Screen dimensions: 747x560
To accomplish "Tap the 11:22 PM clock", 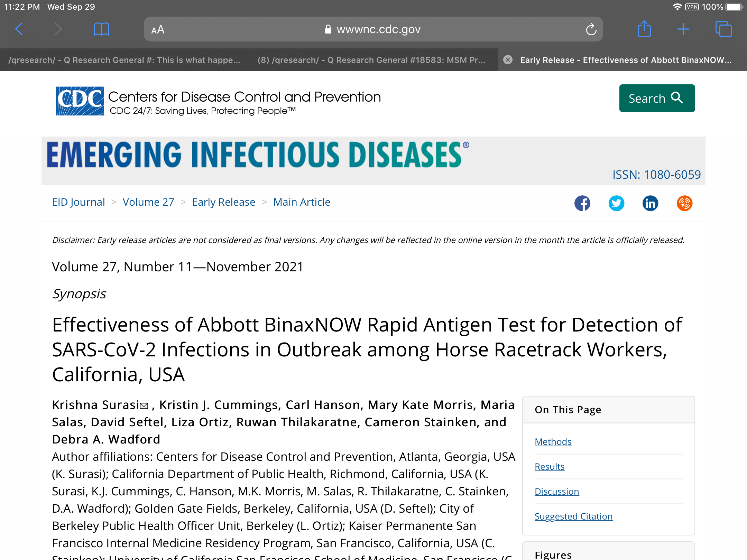I will click(x=22, y=7).
